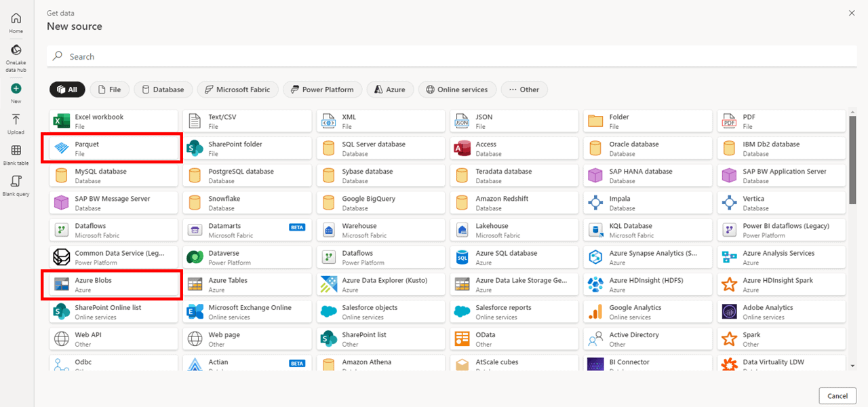Choose the XML file source card

coord(380,121)
